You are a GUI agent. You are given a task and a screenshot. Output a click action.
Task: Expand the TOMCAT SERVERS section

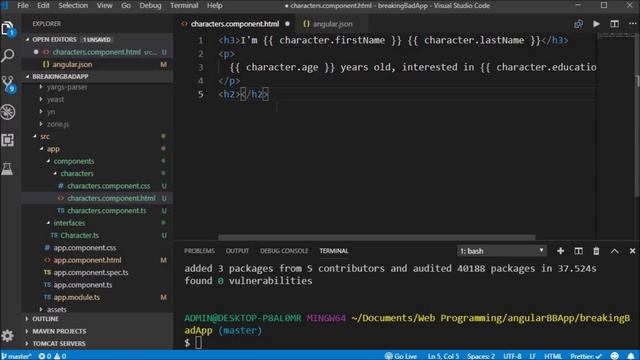[98, 343]
